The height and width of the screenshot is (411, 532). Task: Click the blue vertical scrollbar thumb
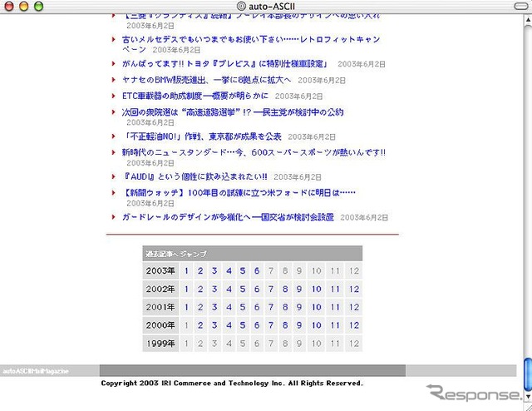pyautogui.click(x=528, y=374)
